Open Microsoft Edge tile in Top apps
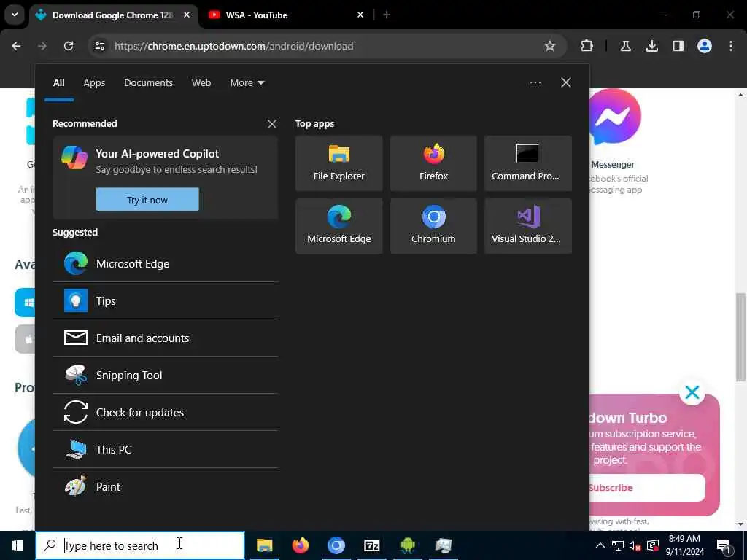The height and width of the screenshot is (560, 747). [338, 226]
